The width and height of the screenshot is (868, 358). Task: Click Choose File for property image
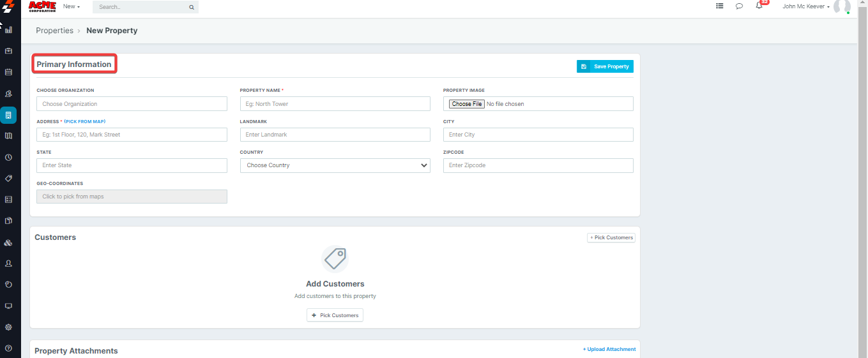pyautogui.click(x=466, y=104)
